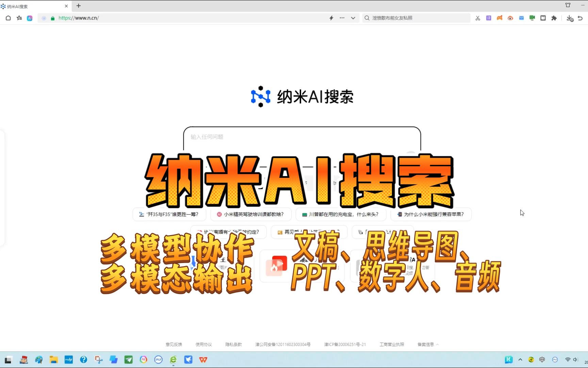Open the WPS Office taskbar icon
This screenshot has width=588, height=368.
[x=203, y=359]
